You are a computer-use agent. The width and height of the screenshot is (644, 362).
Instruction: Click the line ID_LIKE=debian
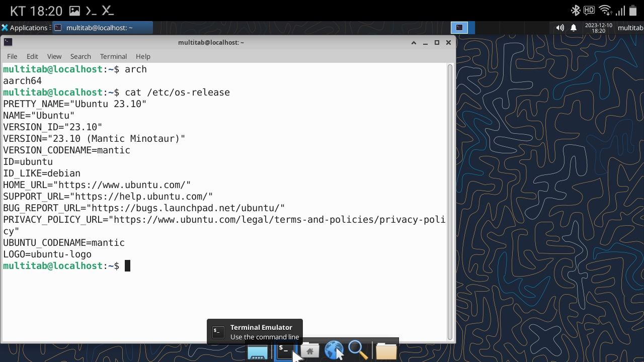pyautogui.click(x=42, y=173)
